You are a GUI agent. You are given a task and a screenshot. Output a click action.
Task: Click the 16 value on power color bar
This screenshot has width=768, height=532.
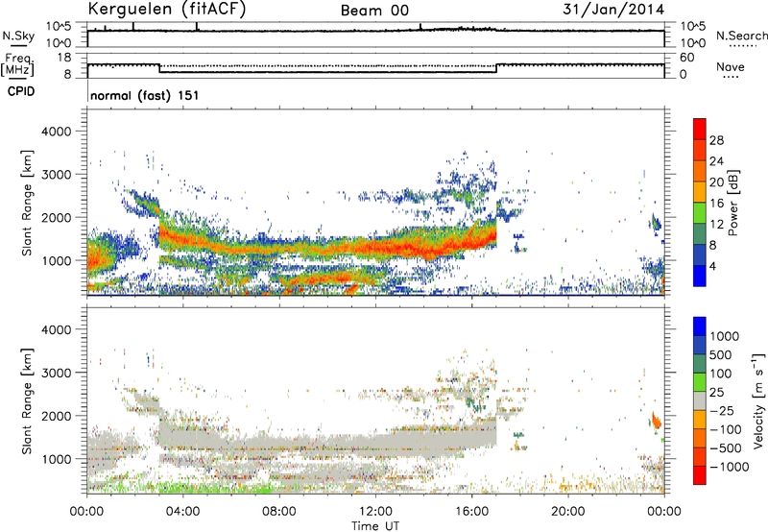pyautogui.click(x=716, y=203)
